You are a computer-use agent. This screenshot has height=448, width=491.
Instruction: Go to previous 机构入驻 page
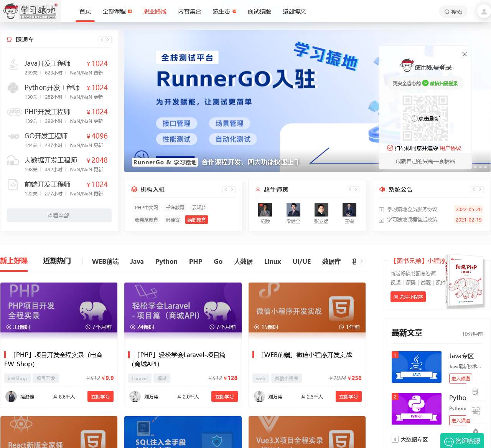point(226,189)
